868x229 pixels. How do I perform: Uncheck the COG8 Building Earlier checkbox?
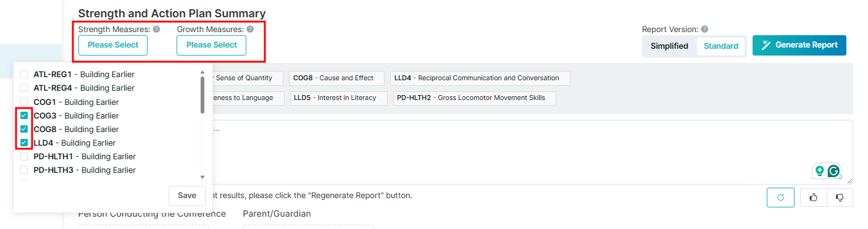tap(24, 129)
